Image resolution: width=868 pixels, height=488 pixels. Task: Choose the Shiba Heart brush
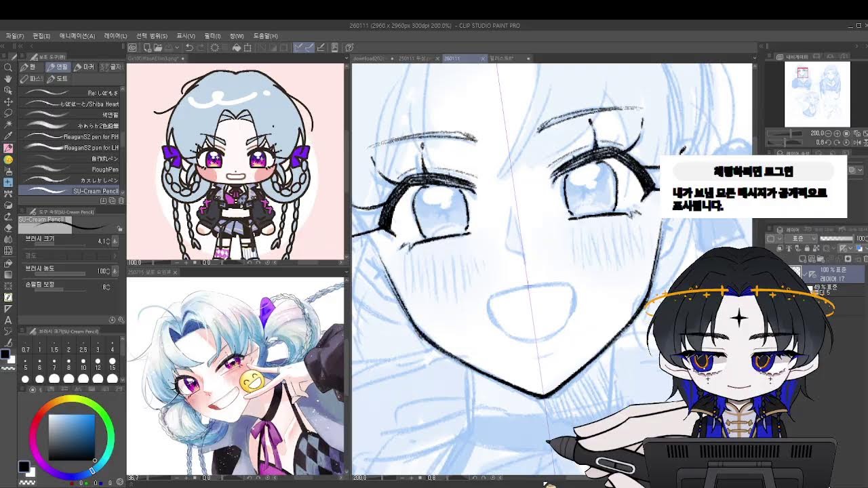pos(71,104)
